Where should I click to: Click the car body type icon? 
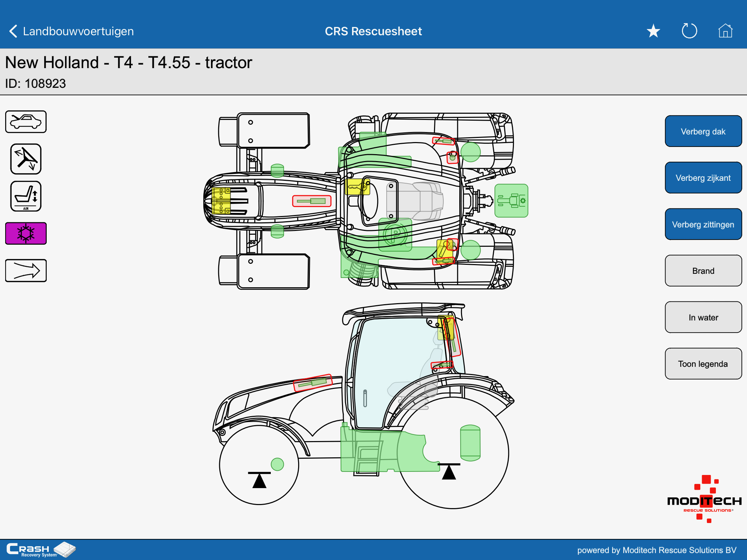[26, 122]
